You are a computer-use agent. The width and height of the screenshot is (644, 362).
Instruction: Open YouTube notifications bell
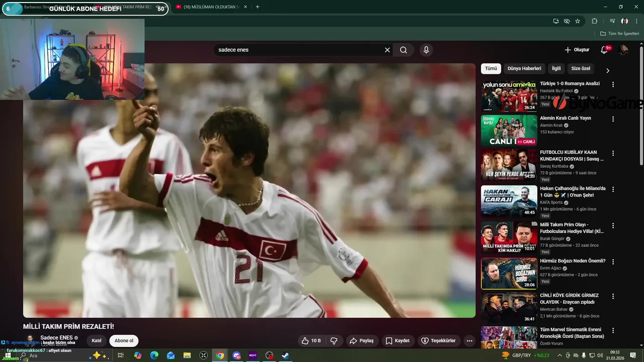[604, 50]
